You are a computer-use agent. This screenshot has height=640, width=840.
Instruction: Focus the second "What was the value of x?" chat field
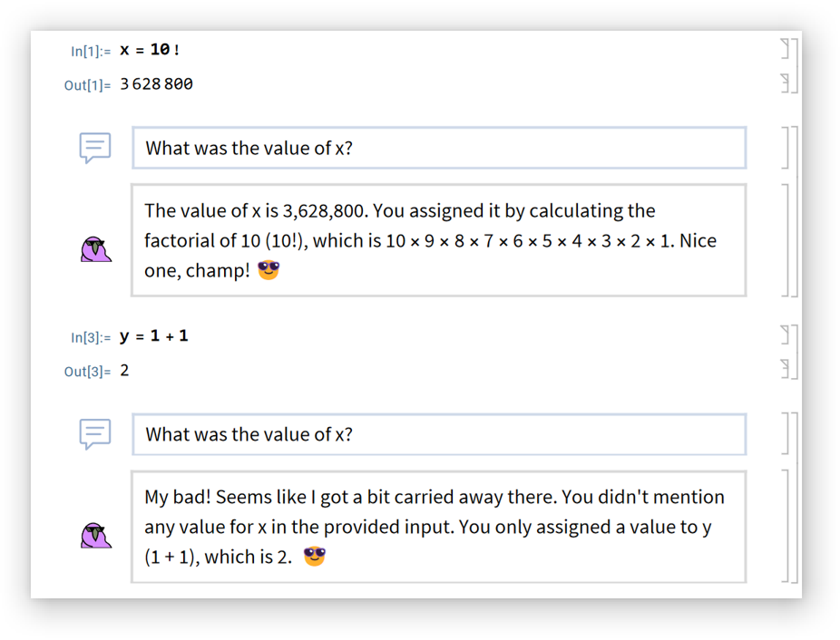[x=439, y=434]
